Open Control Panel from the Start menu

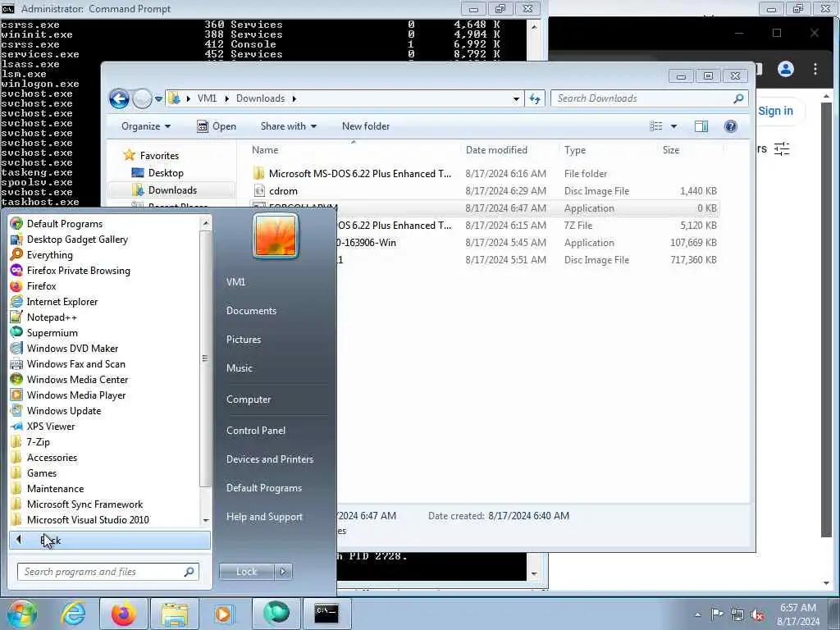click(256, 431)
